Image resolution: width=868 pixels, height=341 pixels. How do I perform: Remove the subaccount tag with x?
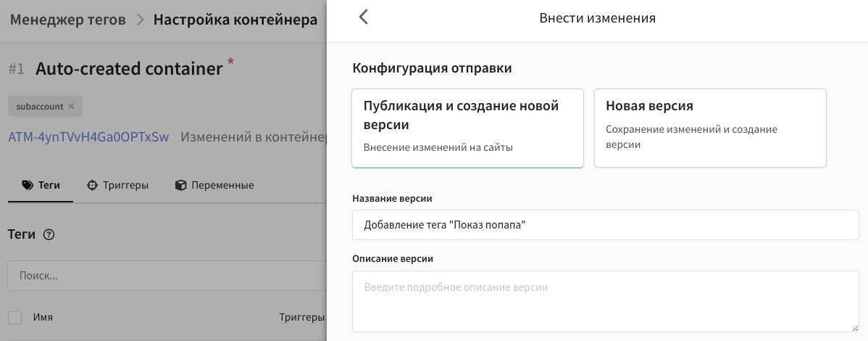click(x=71, y=107)
